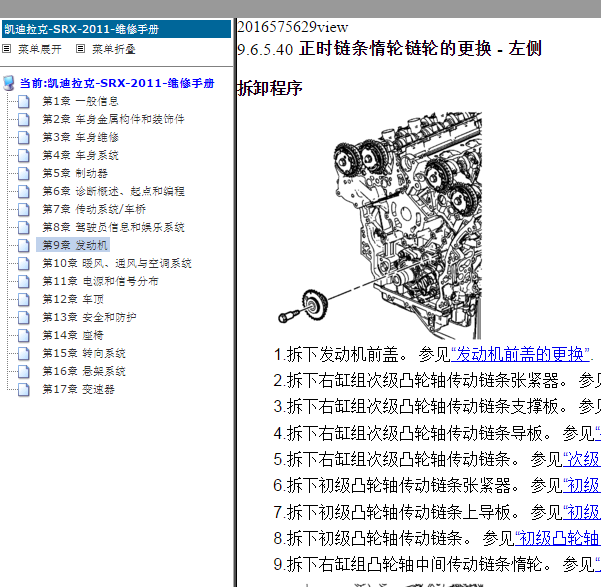Open chapter 第3章 车身维修

tap(80, 137)
